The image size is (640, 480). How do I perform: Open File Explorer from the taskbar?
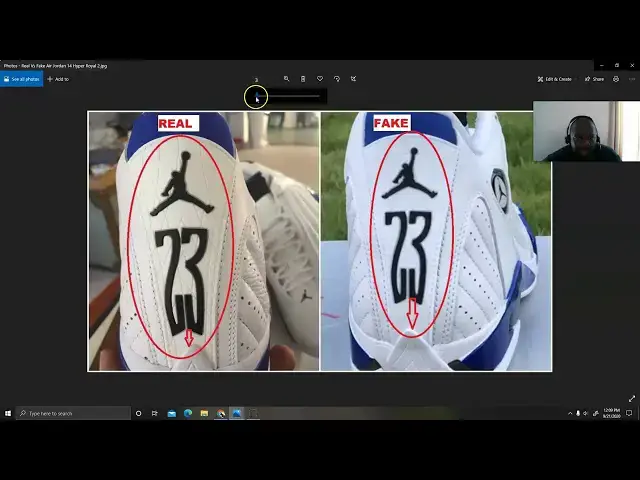[204, 413]
